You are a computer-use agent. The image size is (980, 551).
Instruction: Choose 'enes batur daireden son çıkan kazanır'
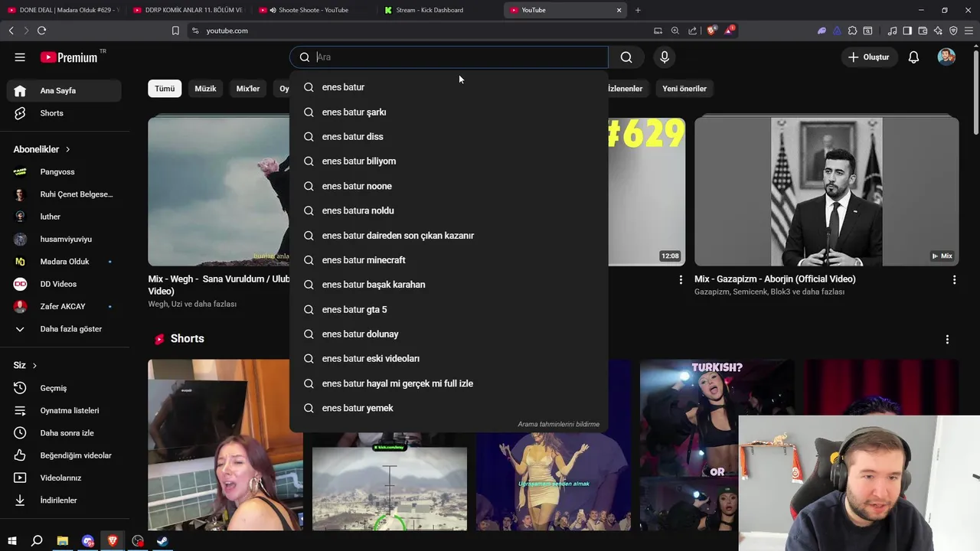pos(449,236)
